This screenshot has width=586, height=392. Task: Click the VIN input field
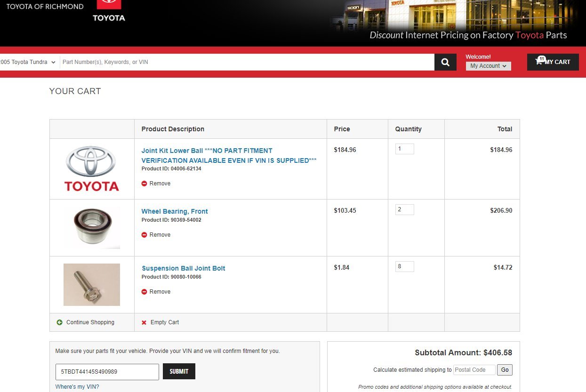(x=107, y=372)
